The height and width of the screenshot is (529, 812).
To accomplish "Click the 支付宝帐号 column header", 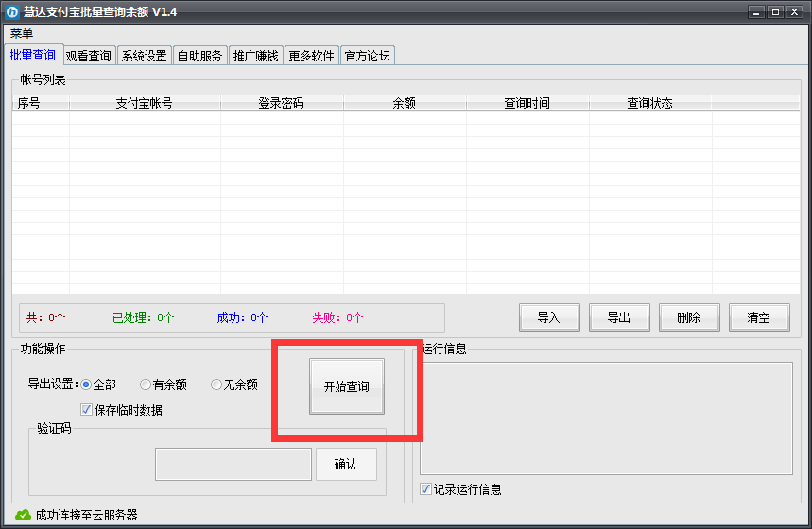I will coord(144,104).
